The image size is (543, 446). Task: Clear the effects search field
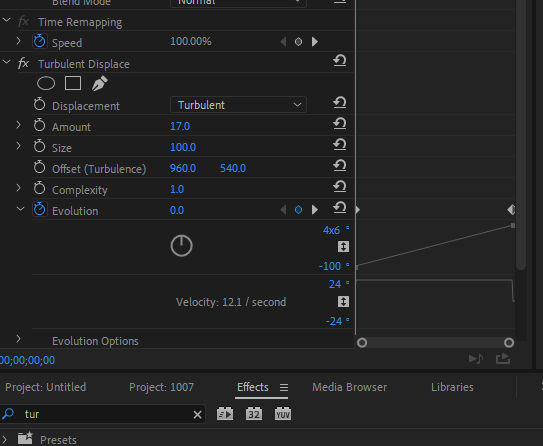click(x=197, y=414)
